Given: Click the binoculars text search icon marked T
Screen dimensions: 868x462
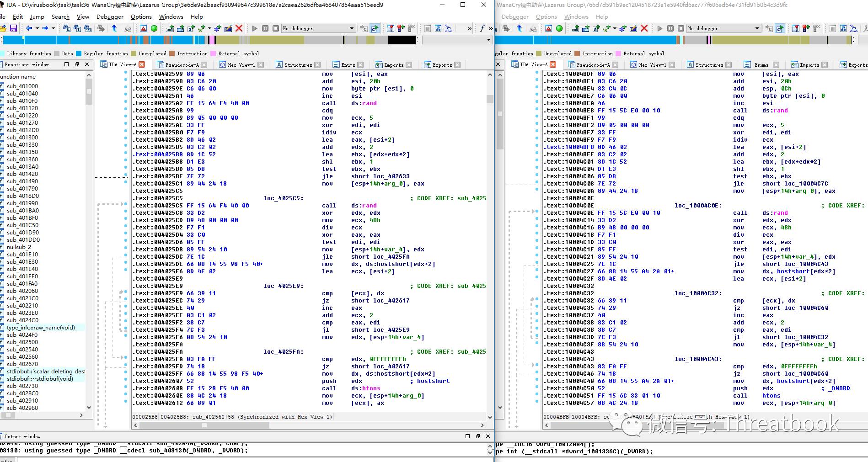Looking at the screenshot, I should click(77, 28).
